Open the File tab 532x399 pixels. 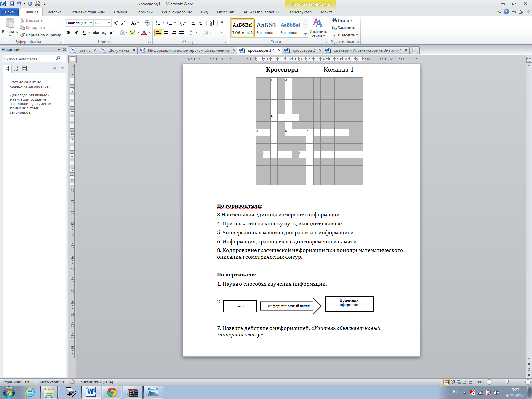(x=9, y=12)
